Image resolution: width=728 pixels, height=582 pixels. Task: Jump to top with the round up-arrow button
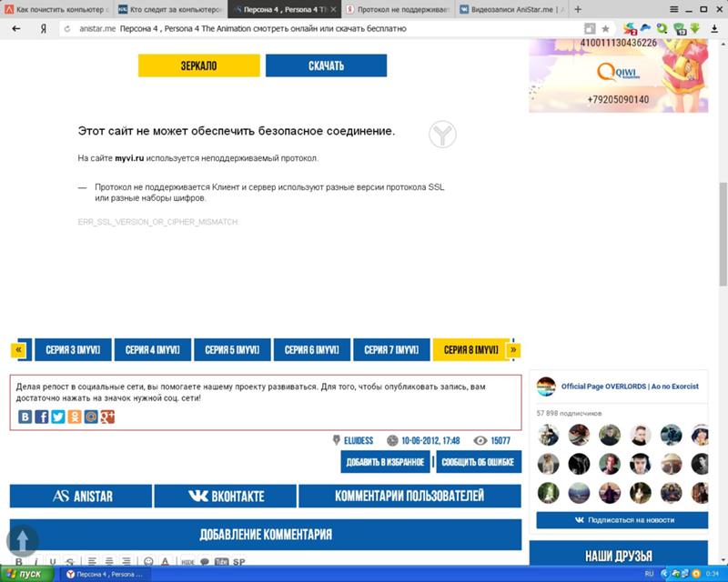click(23, 541)
